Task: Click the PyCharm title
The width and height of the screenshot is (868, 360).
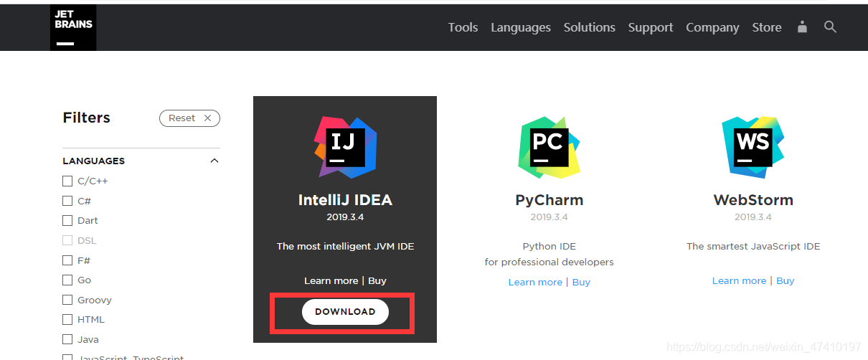Action: (549, 200)
